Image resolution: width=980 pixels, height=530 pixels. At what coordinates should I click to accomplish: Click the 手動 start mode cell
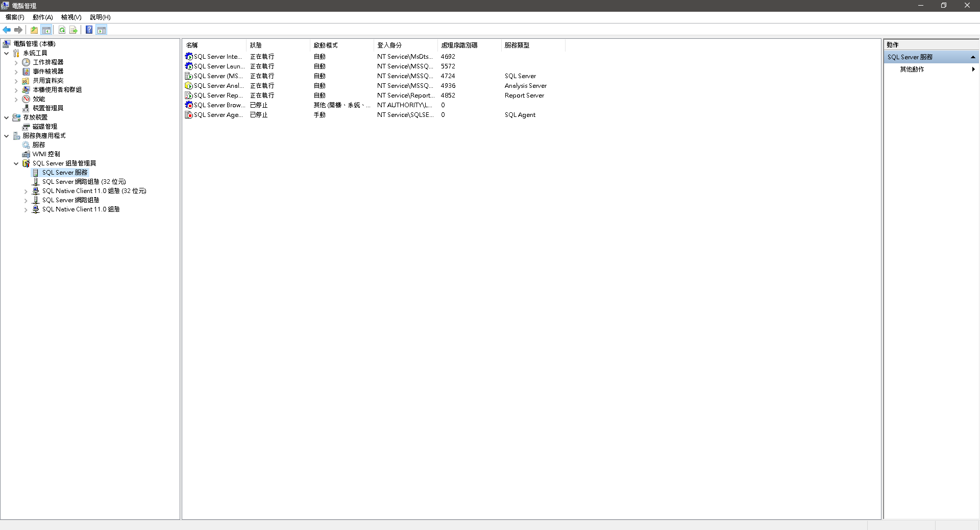point(320,115)
